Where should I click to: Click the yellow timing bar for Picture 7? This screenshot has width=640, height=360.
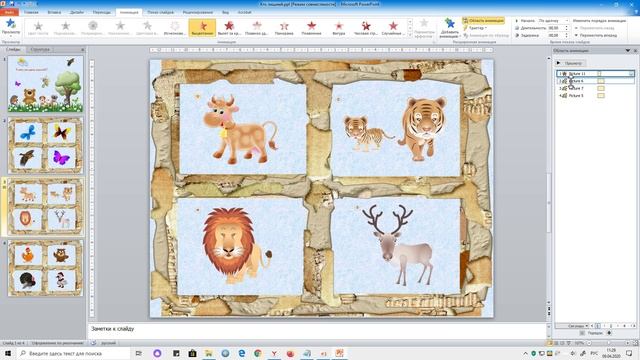point(601,88)
